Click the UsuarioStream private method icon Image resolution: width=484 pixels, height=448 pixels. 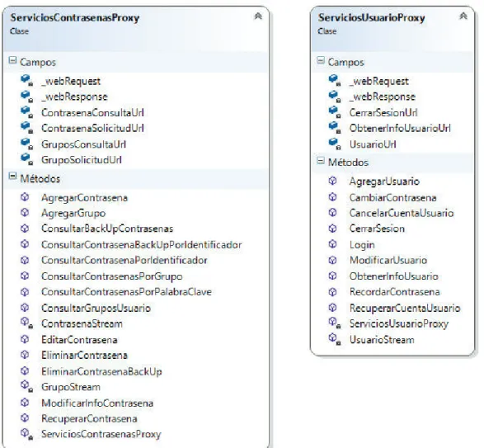(x=335, y=339)
